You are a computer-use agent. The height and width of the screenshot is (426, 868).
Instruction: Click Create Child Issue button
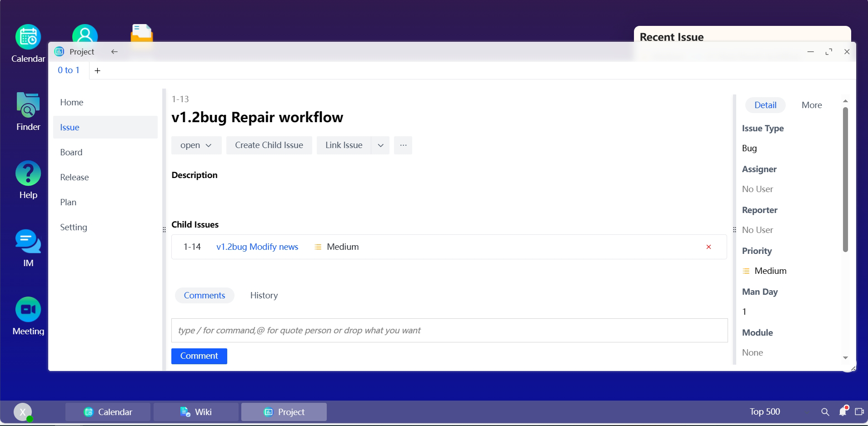coord(269,145)
